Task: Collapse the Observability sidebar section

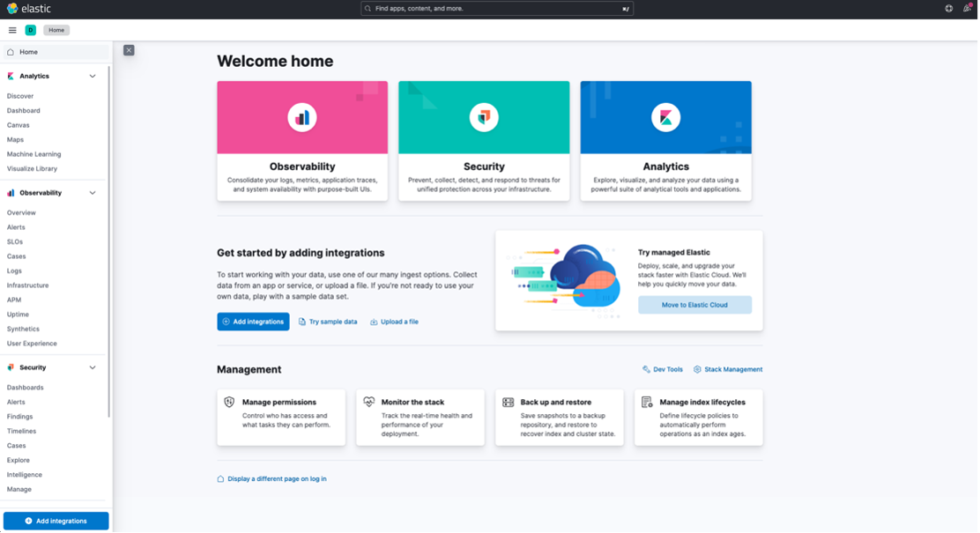Action: [93, 193]
